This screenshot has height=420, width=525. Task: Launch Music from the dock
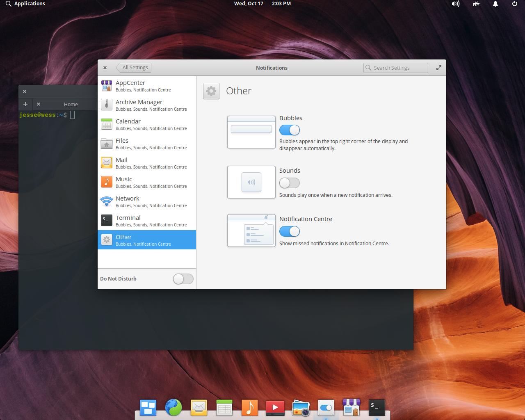click(250, 408)
